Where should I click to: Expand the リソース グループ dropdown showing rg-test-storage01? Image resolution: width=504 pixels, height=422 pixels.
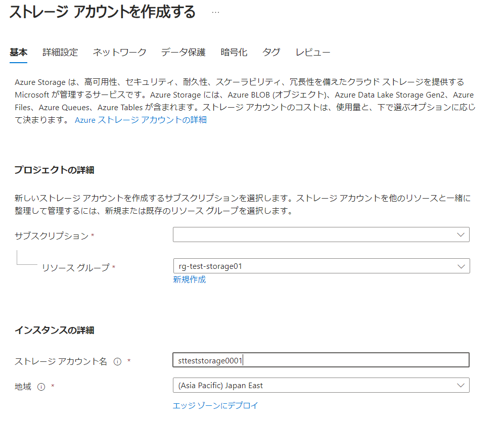click(322, 266)
